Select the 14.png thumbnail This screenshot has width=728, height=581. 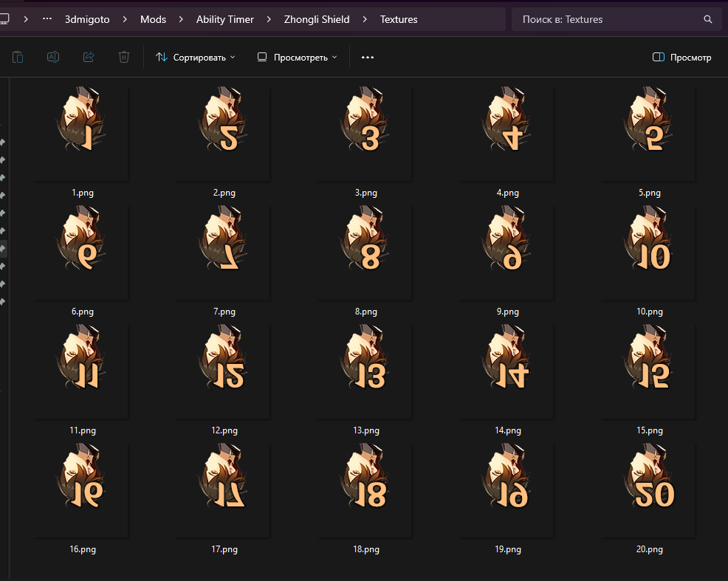coord(506,371)
